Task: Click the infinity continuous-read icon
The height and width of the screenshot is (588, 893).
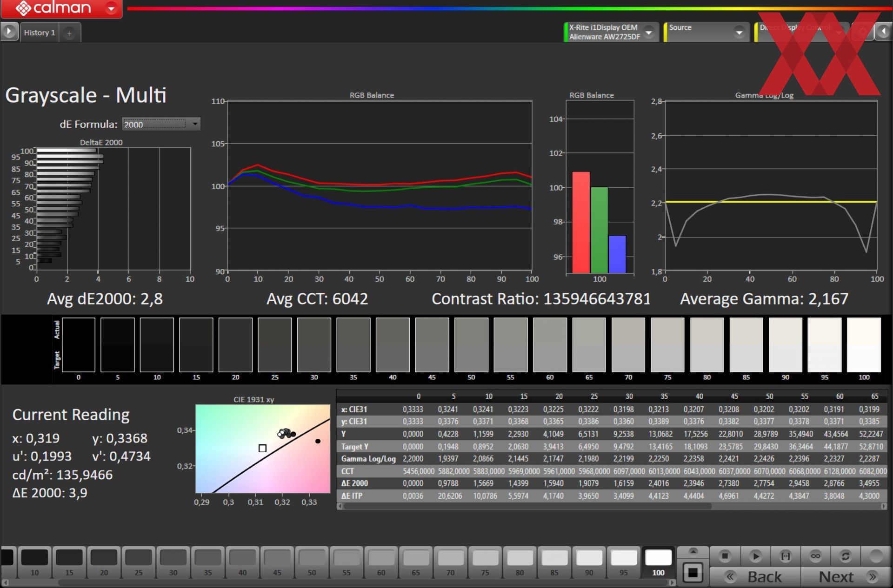Action: click(815, 556)
